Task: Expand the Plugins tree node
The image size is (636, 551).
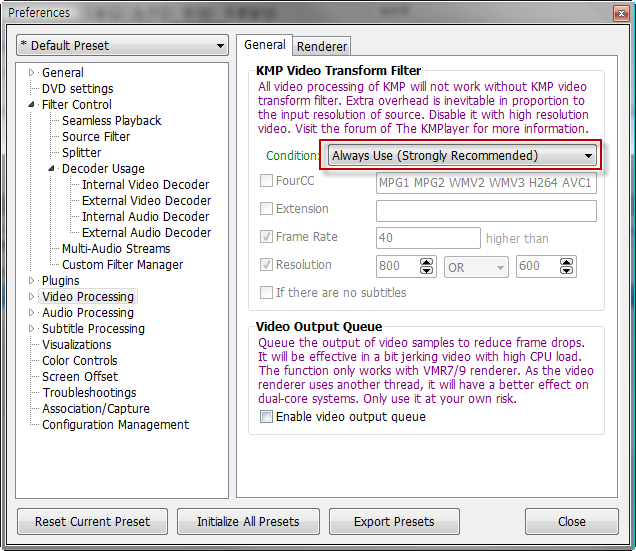Action: (31, 280)
